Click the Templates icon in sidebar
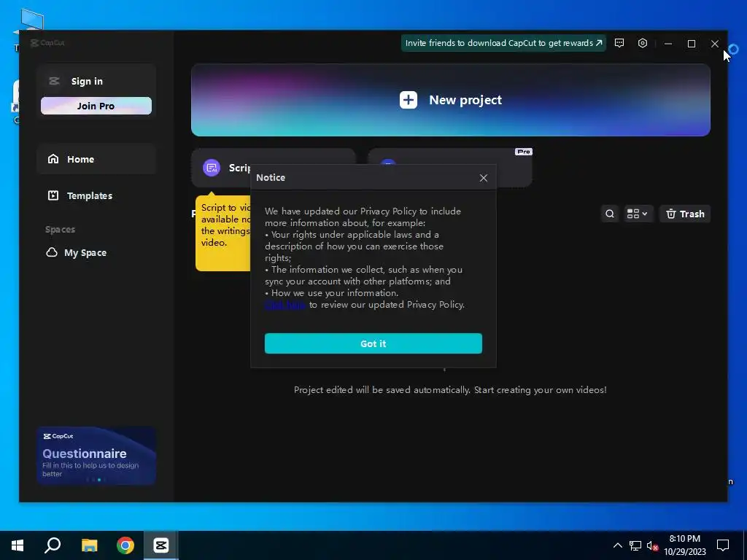 pyautogui.click(x=53, y=195)
